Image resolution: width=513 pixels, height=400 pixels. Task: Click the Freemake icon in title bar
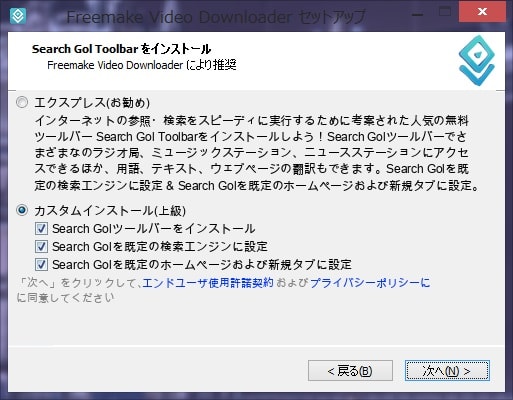(x=18, y=16)
